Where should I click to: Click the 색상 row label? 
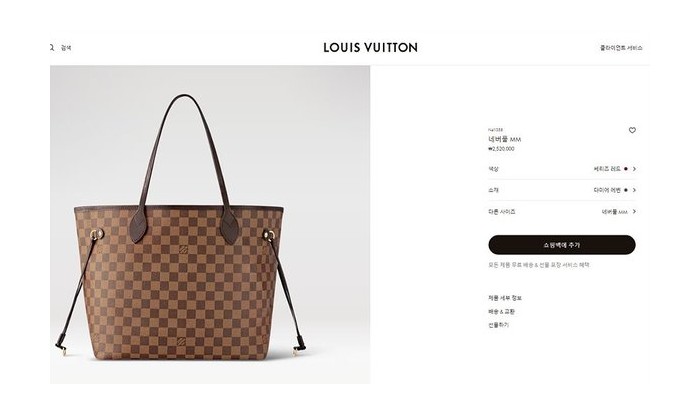pos(493,169)
